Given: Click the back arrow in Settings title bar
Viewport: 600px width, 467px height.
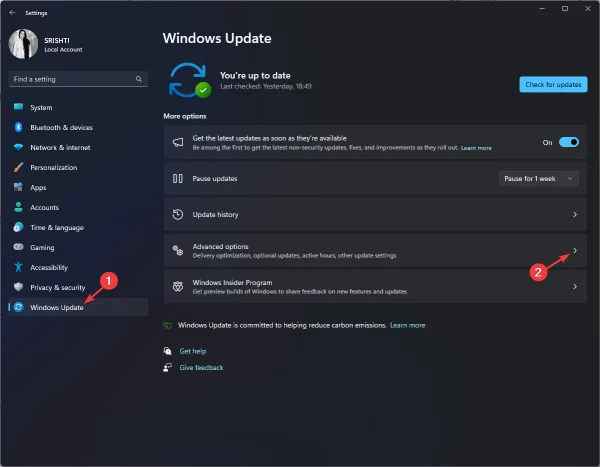Looking at the screenshot, I should point(12,13).
